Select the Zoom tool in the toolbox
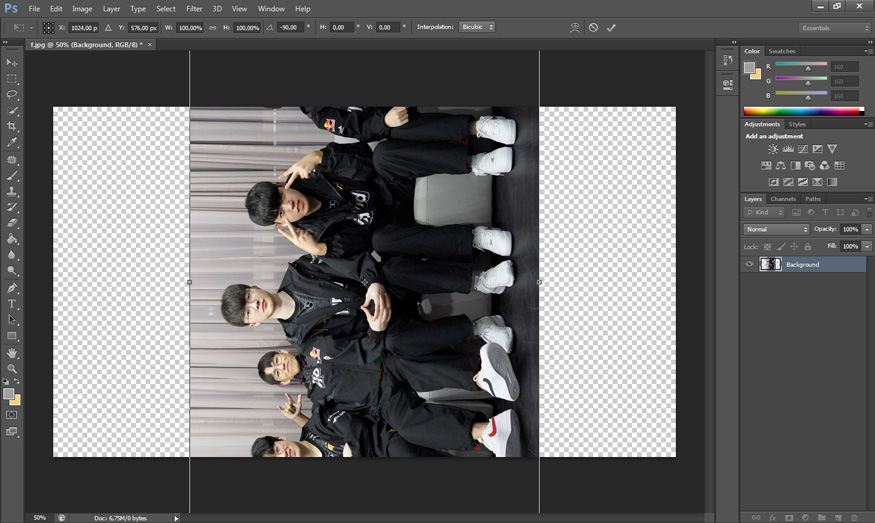The width and height of the screenshot is (875, 523). tap(12, 369)
